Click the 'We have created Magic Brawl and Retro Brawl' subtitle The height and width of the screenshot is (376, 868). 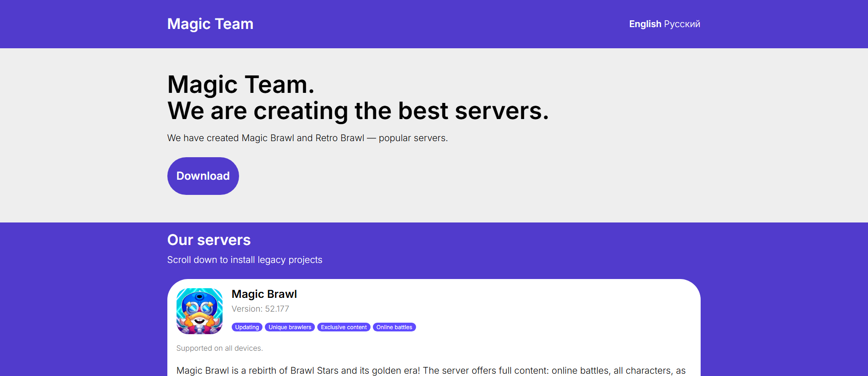pyautogui.click(x=308, y=138)
